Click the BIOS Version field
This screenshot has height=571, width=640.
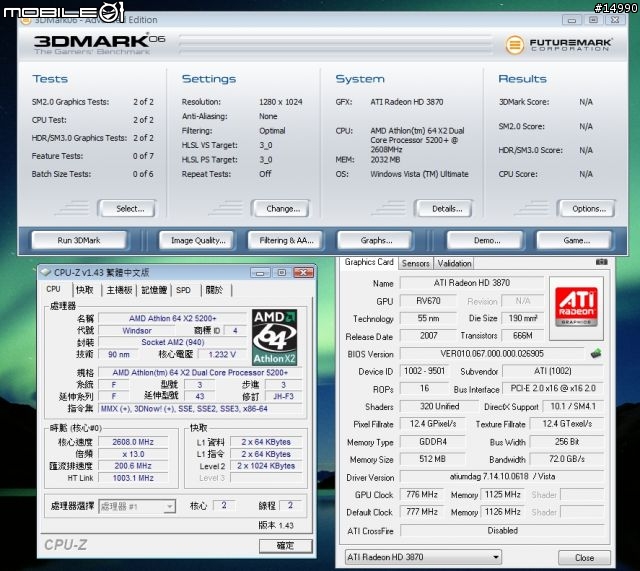pos(492,353)
